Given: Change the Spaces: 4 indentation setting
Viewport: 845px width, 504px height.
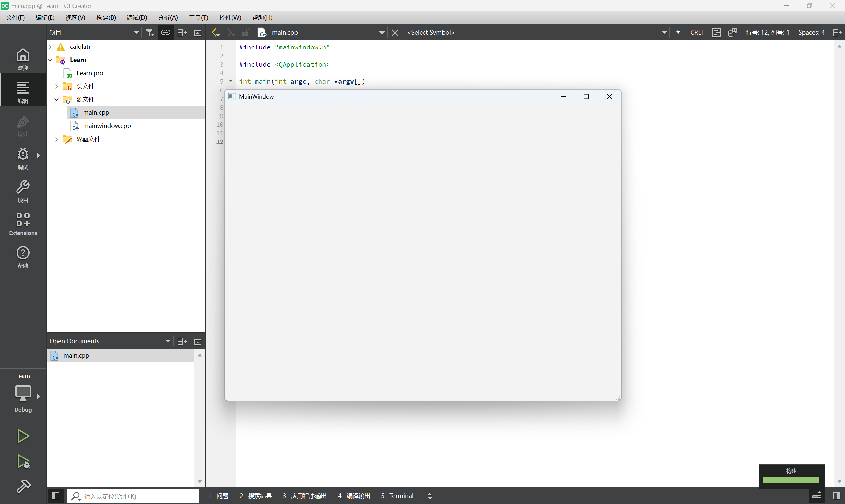Looking at the screenshot, I should (811, 33).
